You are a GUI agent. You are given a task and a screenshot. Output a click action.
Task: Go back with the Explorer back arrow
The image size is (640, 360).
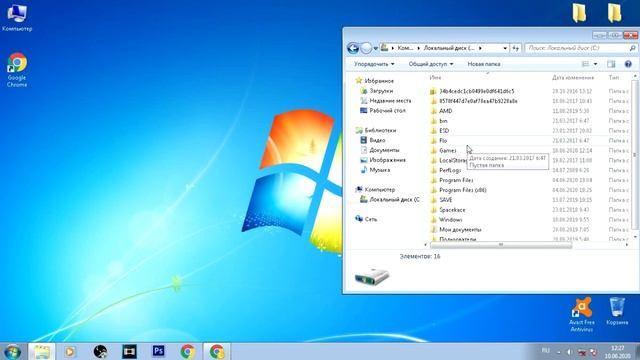pos(353,48)
